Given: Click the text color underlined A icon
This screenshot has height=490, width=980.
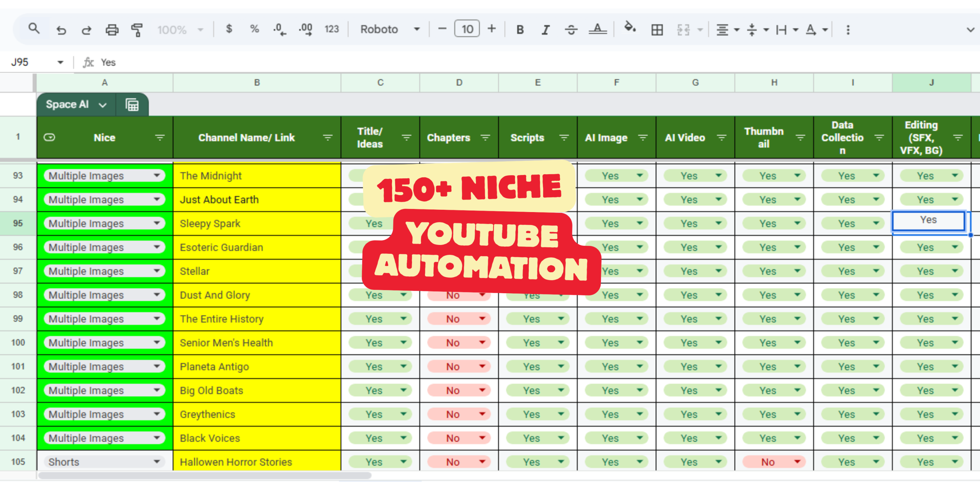Looking at the screenshot, I should pos(598,29).
